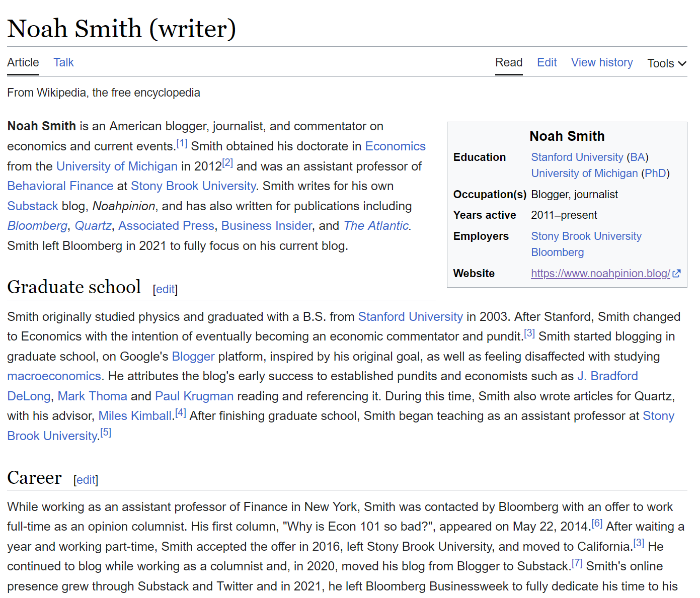This screenshot has width=700, height=598.
Task: Follow the Paul Krugman link
Action: (194, 396)
